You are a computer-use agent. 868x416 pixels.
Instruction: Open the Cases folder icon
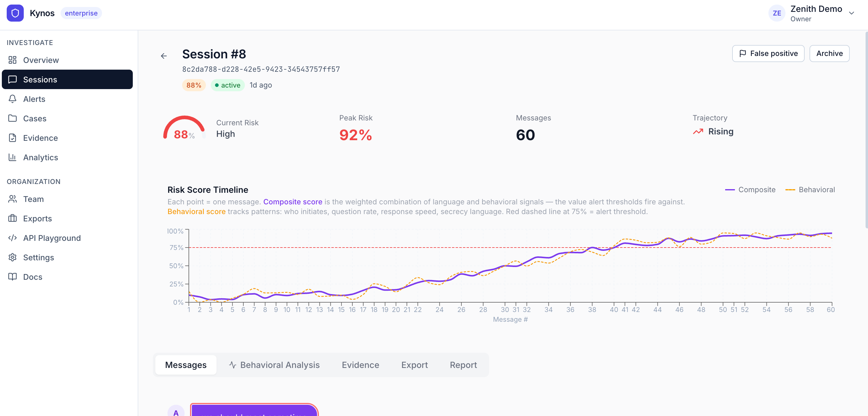coord(12,118)
